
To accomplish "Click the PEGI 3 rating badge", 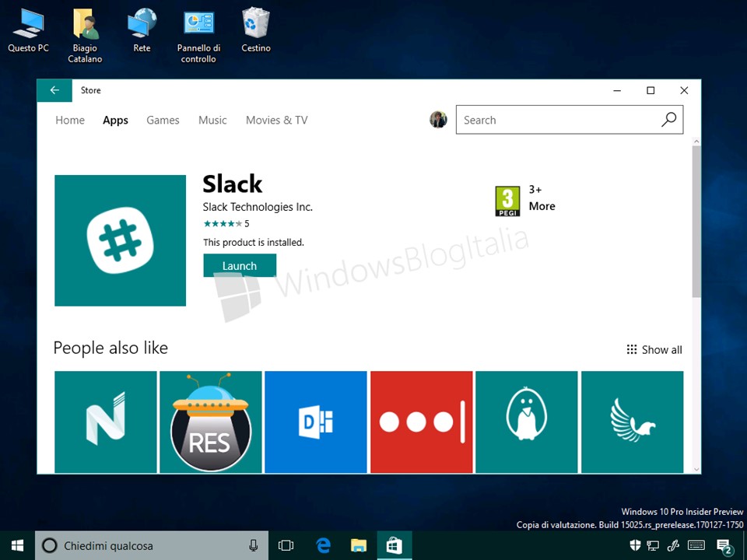I will 507,201.
